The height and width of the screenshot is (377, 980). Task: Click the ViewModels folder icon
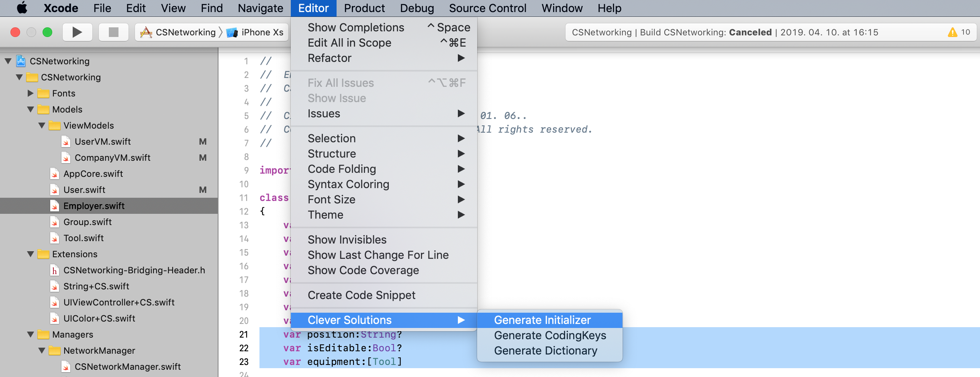tap(55, 126)
